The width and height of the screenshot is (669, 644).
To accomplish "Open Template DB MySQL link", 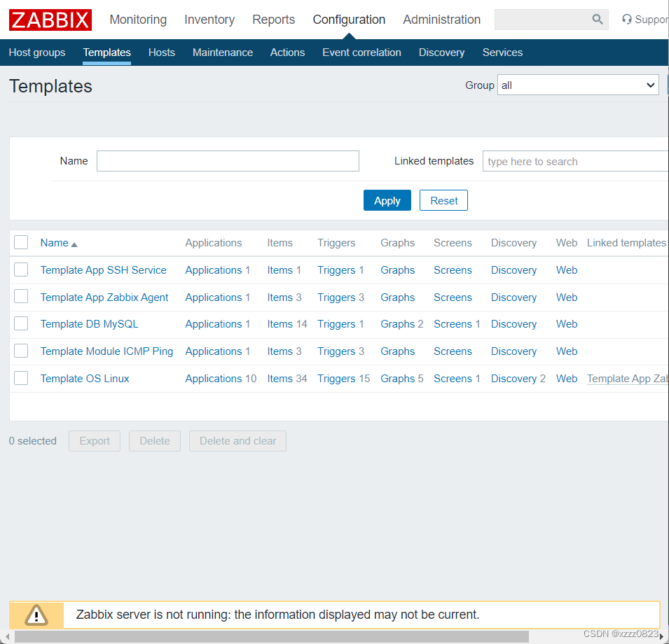I will [x=89, y=324].
